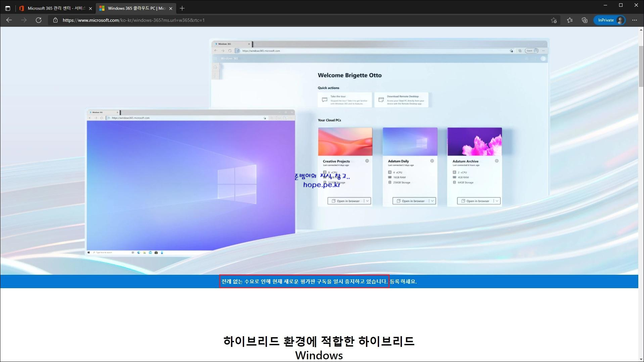Open the Favorites list
The width and height of the screenshot is (644, 362).
pyautogui.click(x=570, y=20)
